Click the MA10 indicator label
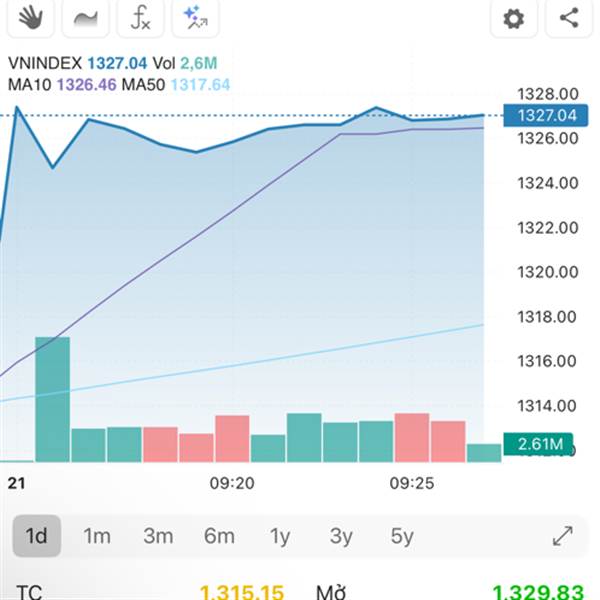This screenshot has height=600, width=600. coord(30,84)
